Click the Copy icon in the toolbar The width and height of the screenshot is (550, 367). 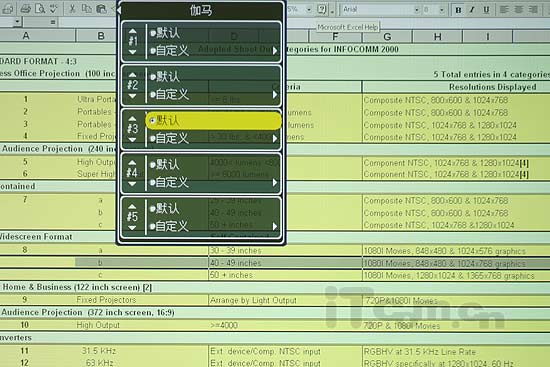[x=87, y=8]
